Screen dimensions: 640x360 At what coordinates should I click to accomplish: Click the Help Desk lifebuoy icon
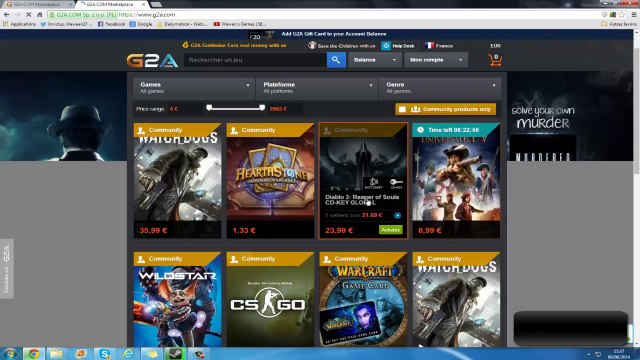pos(386,46)
